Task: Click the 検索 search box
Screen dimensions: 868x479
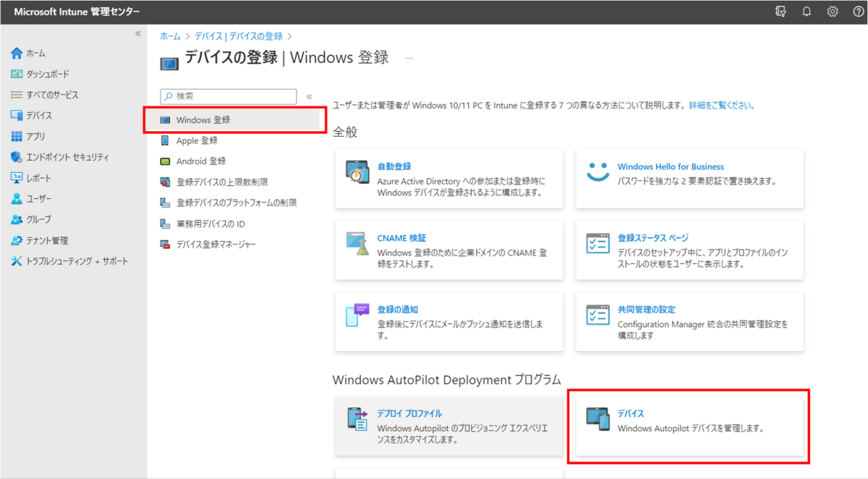Action: (229, 96)
